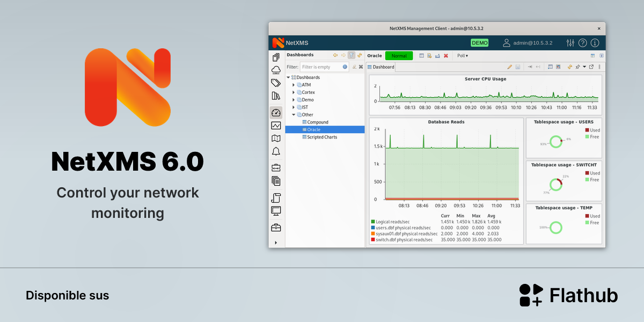This screenshot has height=322, width=644.
Task: Open dropdown arrow next to pin icon
Action: click(584, 67)
